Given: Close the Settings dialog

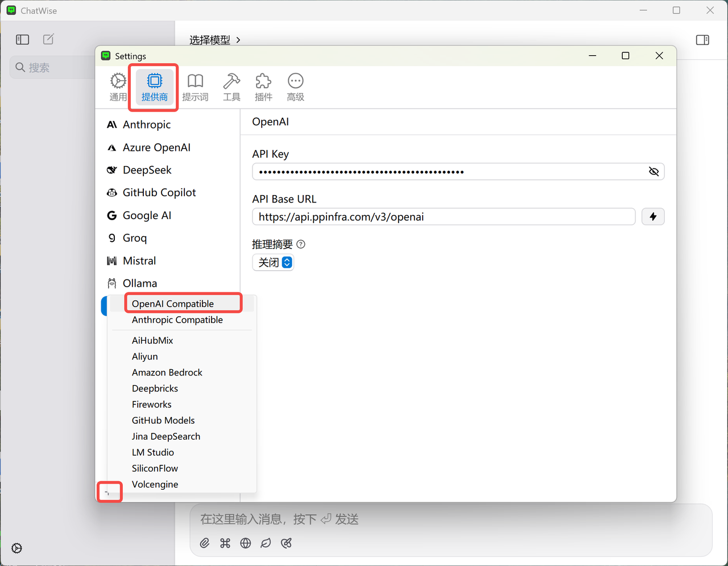Looking at the screenshot, I should tap(659, 56).
